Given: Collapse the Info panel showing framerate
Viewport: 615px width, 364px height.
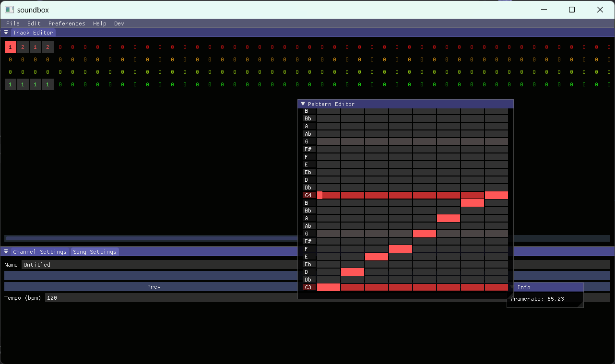Looking at the screenshot, I should coord(512,287).
